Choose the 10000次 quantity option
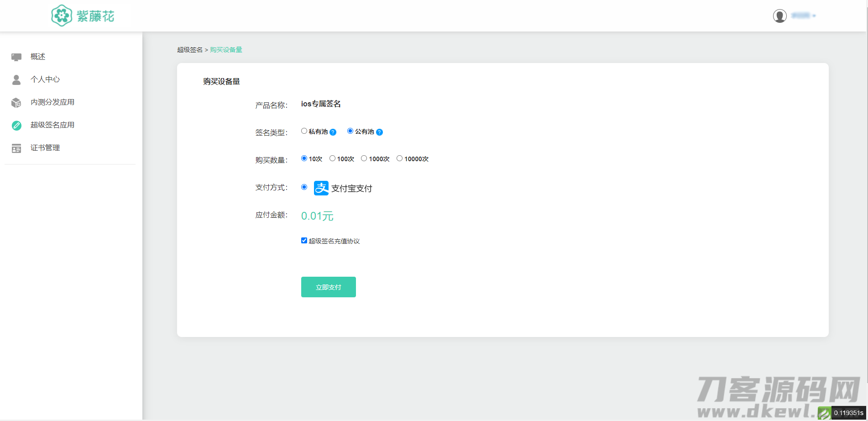The width and height of the screenshot is (868, 421). pyautogui.click(x=399, y=158)
